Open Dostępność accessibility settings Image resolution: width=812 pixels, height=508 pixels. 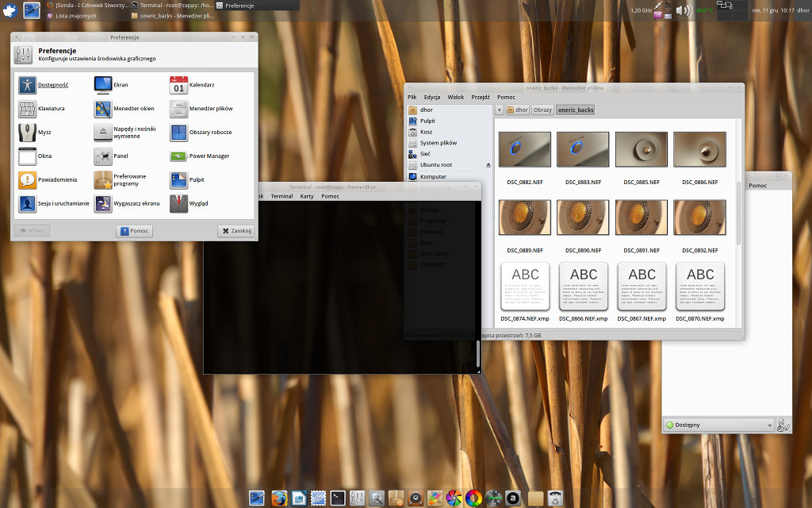[43, 85]
